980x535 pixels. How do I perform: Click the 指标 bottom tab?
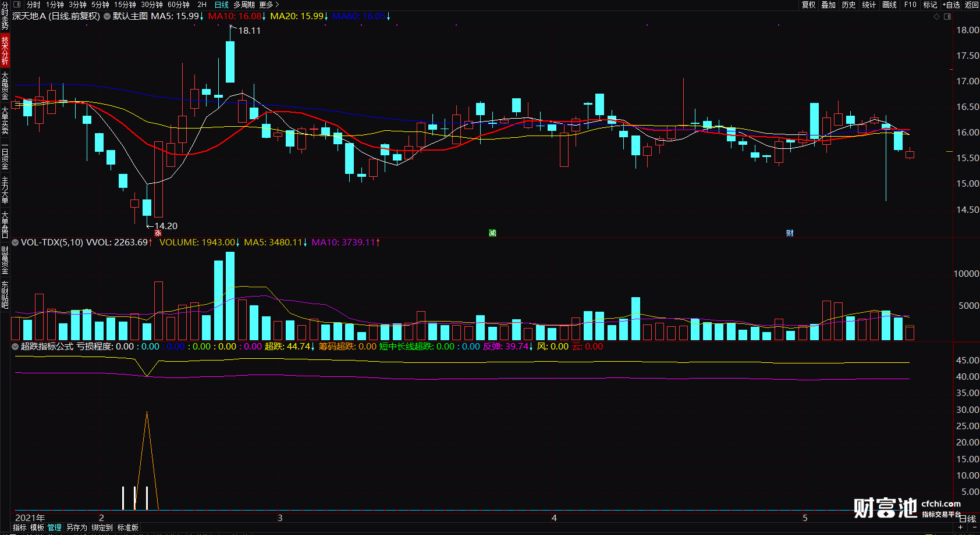(x=20, y=528)
